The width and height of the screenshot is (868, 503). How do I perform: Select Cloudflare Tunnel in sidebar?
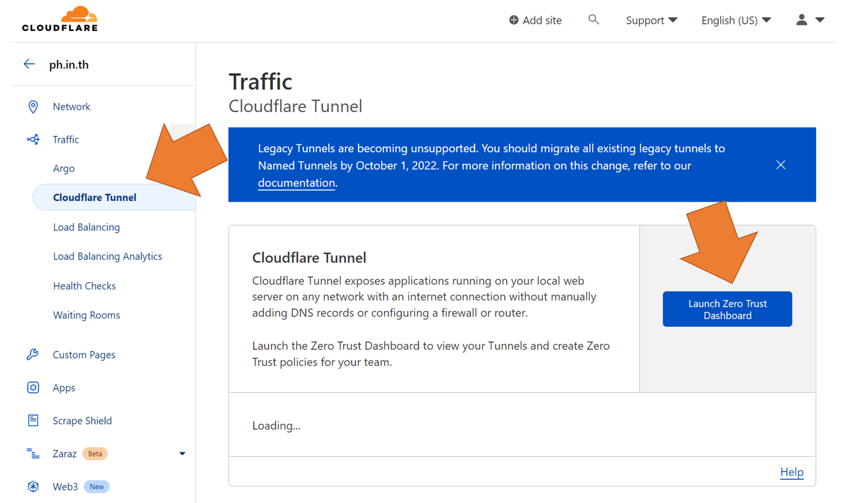114,197
